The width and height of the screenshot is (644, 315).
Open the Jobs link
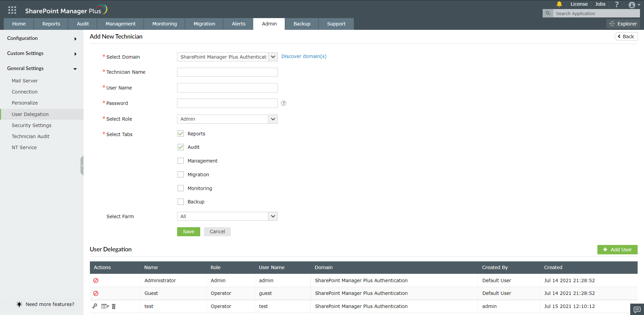(600, 4)
